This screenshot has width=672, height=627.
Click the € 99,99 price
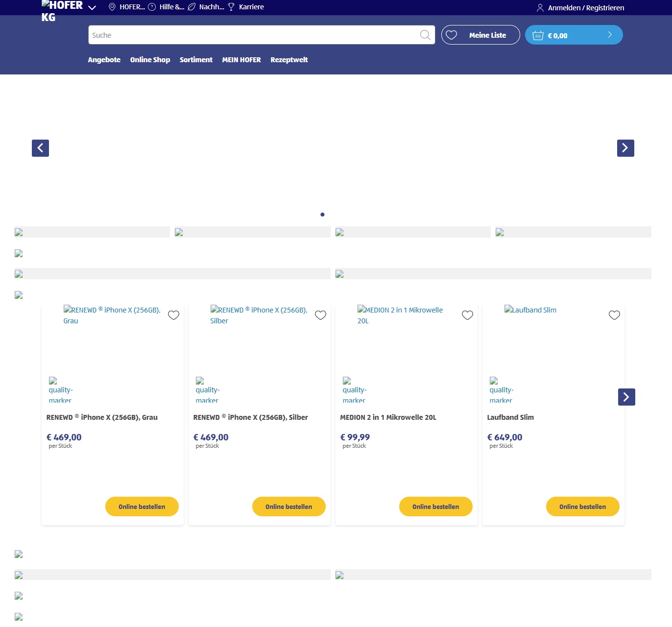pyautogui.click(x=355, y=437)
